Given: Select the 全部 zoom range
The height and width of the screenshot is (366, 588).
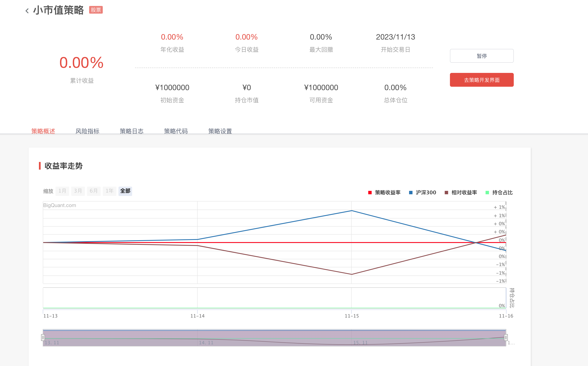Looking at the screenshot, I should pos(125,191).
